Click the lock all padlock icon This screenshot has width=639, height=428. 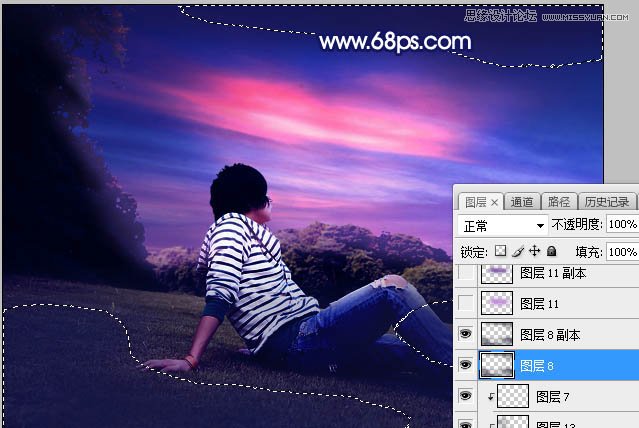pyautogui.click(x=551, y=251)
